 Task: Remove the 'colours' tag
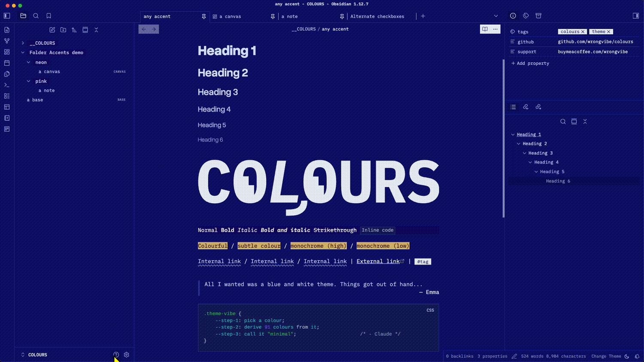point(583,32)
